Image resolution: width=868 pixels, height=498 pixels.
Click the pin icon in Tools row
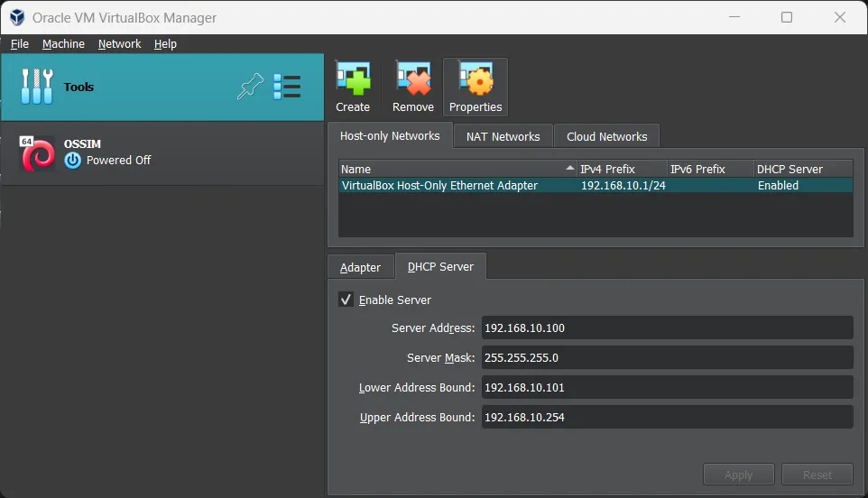point(250,87)
